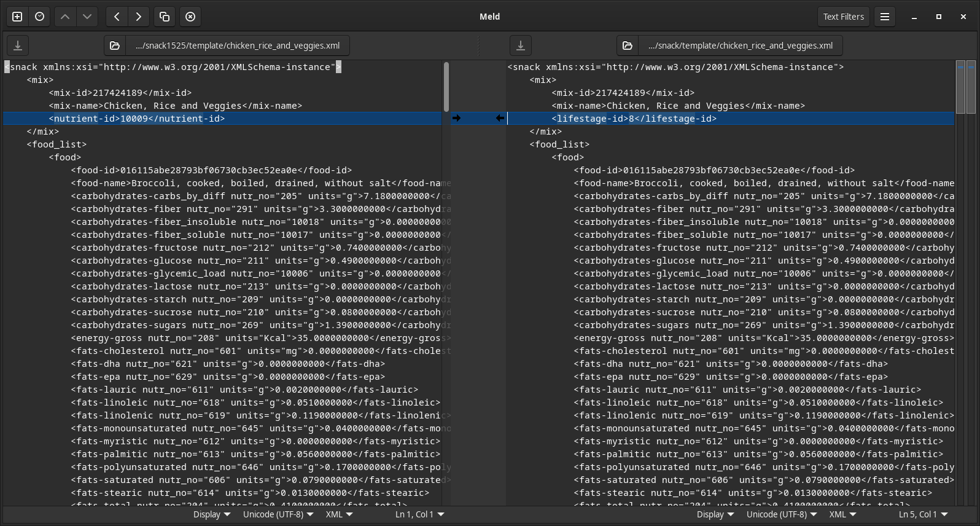
Task: Copy change to right pane arrow
Action: pyautogui.click(x=456, y=118)
